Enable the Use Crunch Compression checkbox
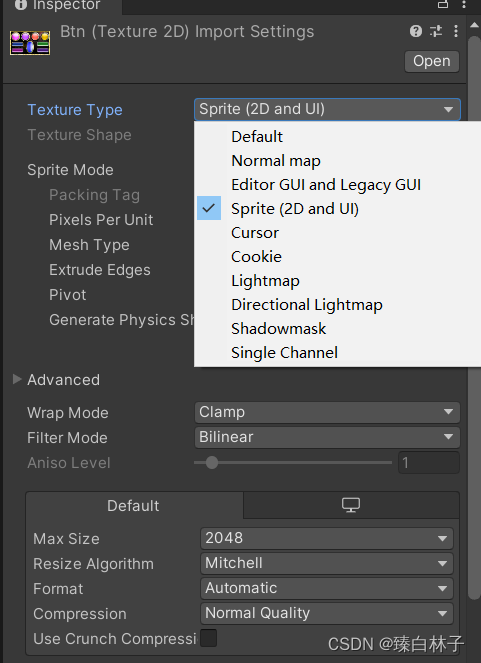Image resolution: width=481 pixels, height=663 pixels. pos(208,638)
